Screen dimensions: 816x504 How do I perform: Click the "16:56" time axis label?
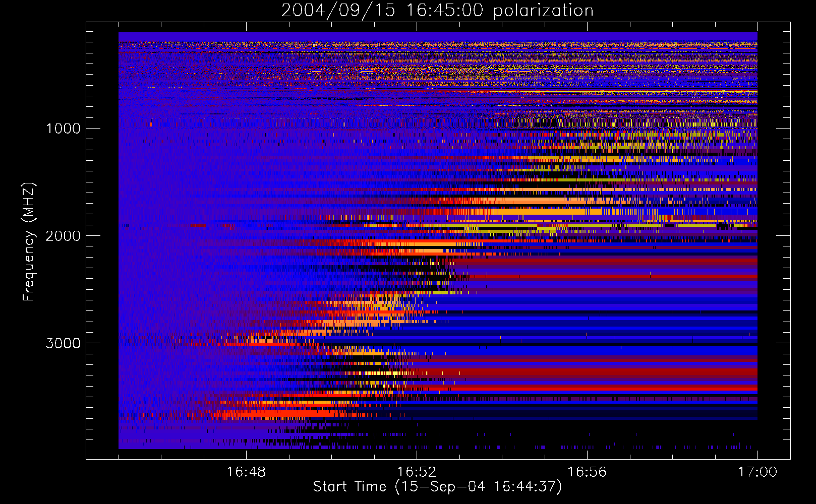pos(587,472)
